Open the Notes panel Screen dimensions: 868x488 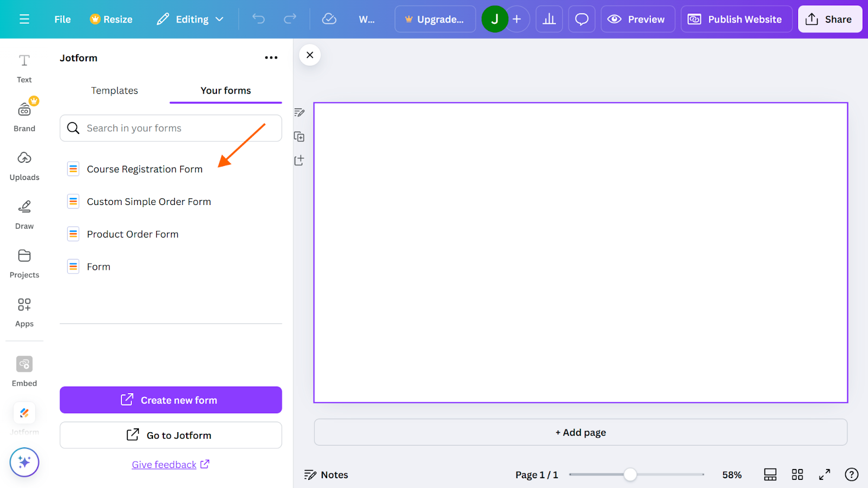click(326, 475)
